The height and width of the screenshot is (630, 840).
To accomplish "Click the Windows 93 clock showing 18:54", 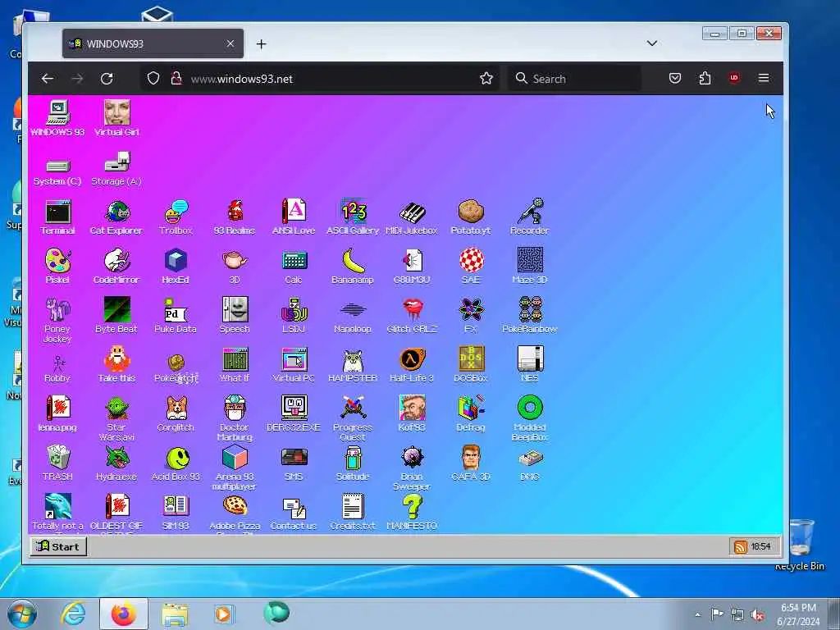I will 760,546.
